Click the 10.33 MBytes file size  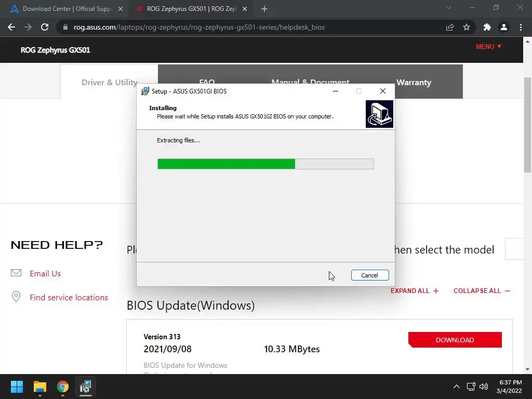(x=292, y=349)
